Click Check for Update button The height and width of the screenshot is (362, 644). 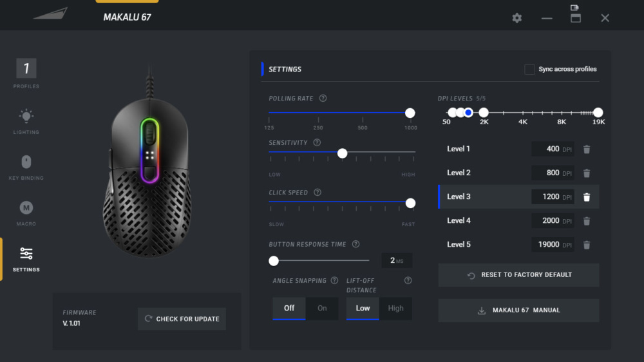click(x=182, y=319)
